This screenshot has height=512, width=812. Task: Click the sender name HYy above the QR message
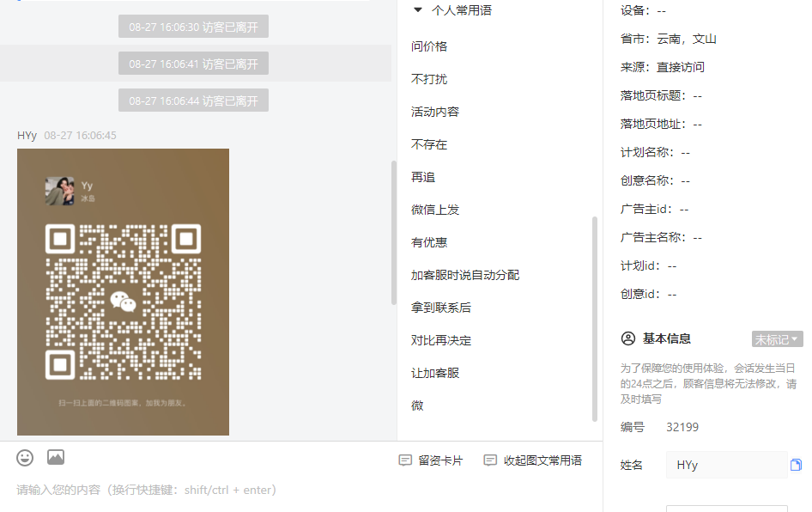27,136
